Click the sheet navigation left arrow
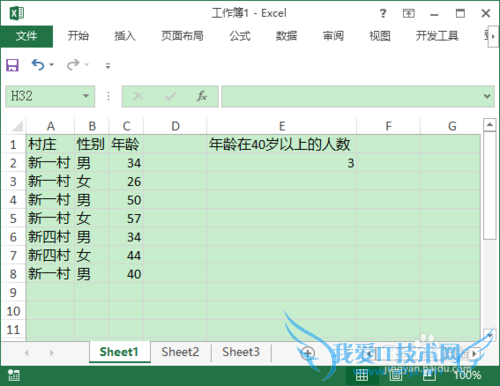Screen dimensions: 500x386 click(x=27, y=352)
